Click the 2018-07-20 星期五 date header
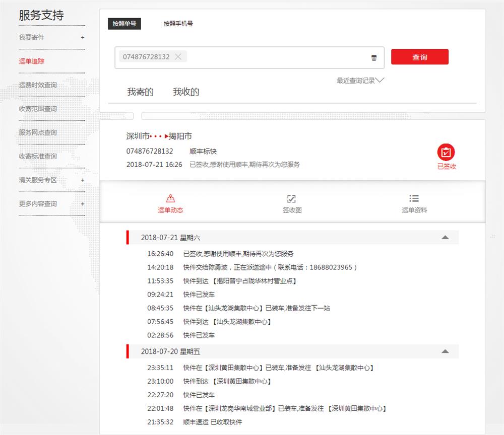504x435 pixels. (292, 351)
